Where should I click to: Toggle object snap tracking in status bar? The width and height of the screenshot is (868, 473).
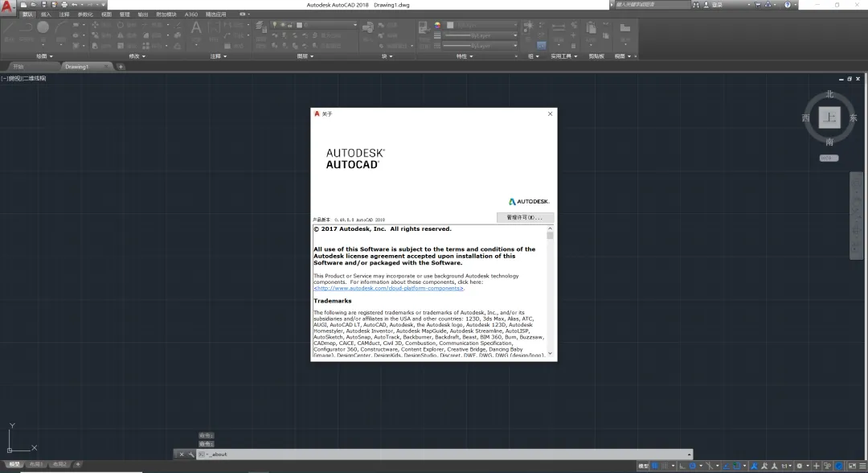click(x=727, y=466)
